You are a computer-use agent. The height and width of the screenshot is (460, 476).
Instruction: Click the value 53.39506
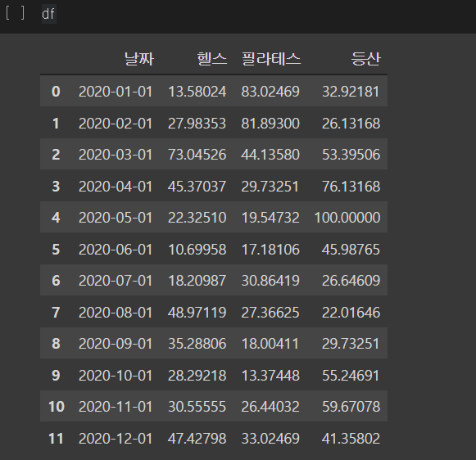click(x=351, y=155)
